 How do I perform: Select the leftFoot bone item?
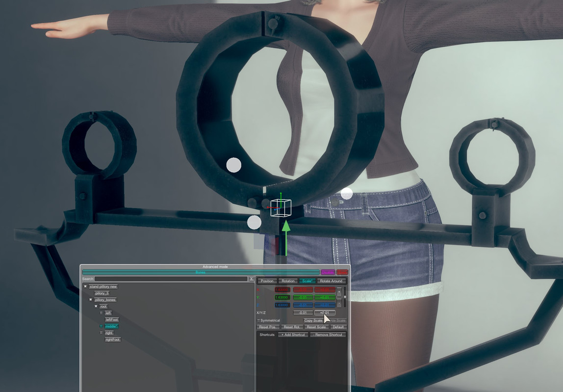click(112, 319)
